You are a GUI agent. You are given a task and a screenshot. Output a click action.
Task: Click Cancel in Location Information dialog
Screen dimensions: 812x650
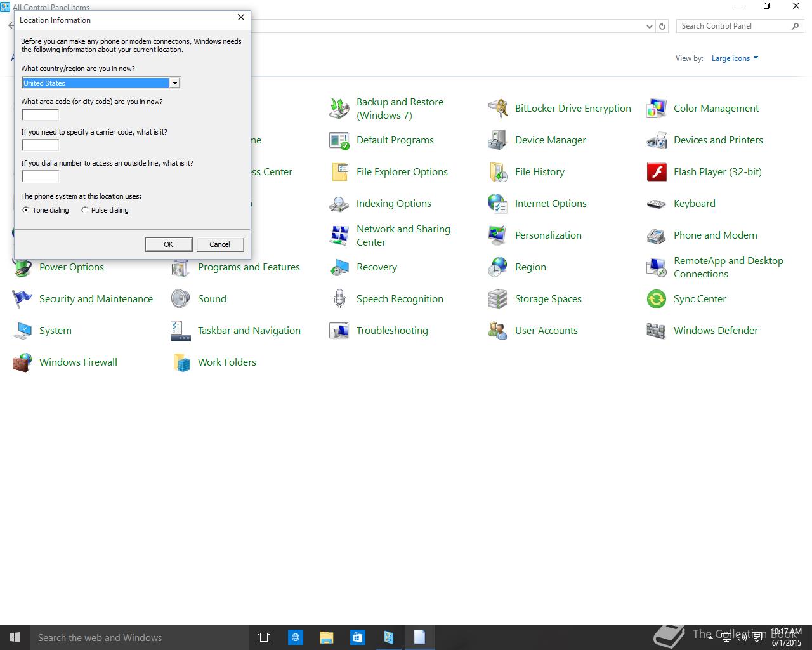[219, 244]
